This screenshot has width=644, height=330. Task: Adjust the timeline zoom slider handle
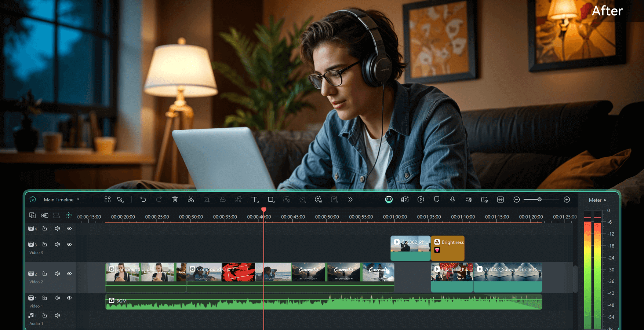(x=539, y=199)
